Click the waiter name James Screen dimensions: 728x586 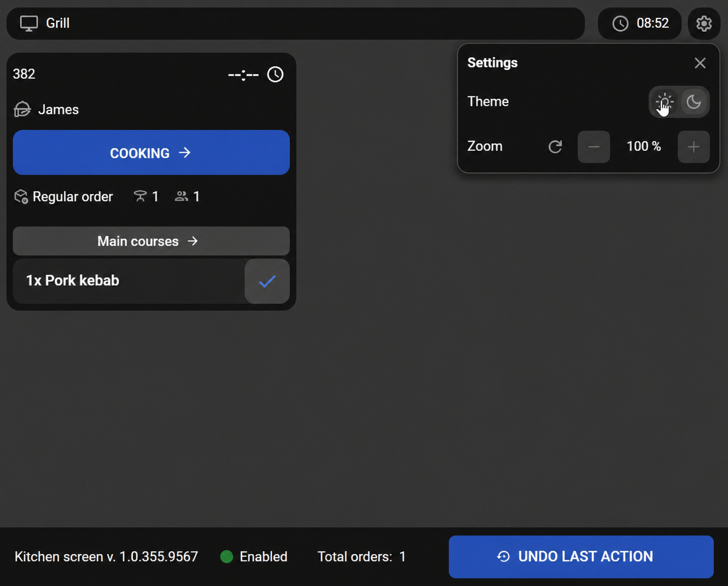click(x=58, y=110)
